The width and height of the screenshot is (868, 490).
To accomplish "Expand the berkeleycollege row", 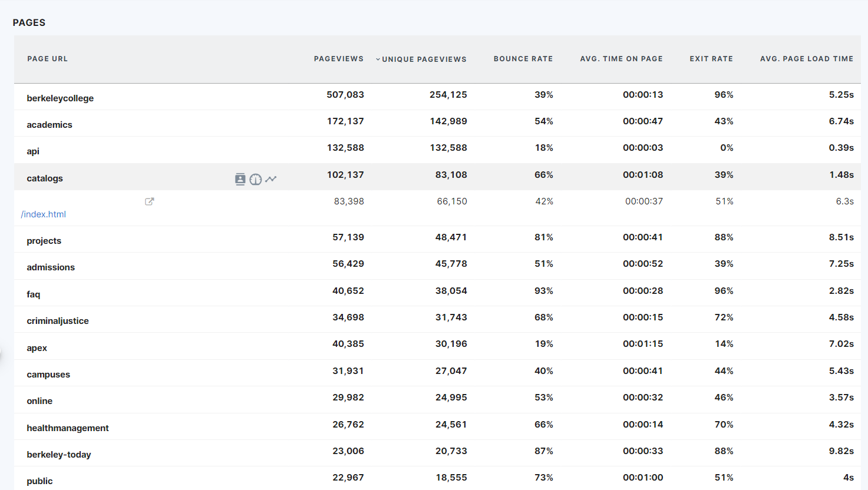I will [x=60, y=98].
